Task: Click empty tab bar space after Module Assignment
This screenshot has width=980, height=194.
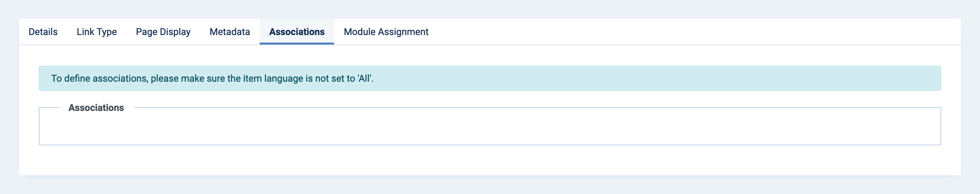Action: click(x=685, y=32)
